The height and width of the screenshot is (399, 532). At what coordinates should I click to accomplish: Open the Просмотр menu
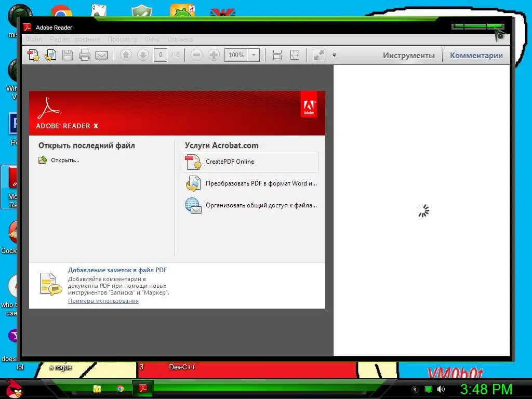[123, 39]
